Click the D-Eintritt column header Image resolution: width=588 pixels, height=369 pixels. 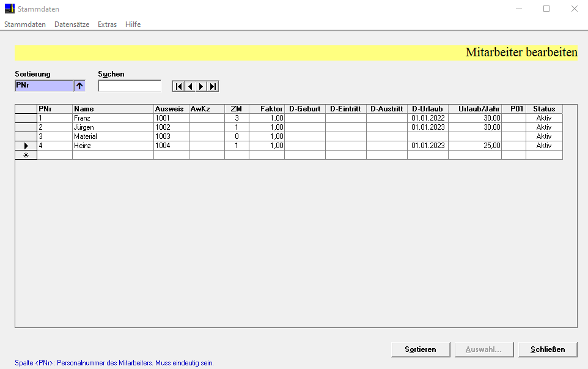tap(346, 109)
